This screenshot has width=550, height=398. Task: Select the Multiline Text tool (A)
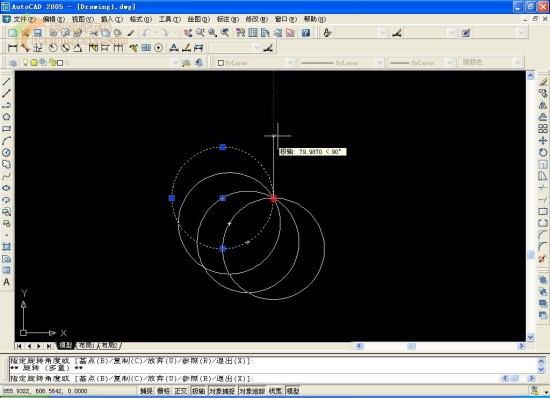point(6,282)
